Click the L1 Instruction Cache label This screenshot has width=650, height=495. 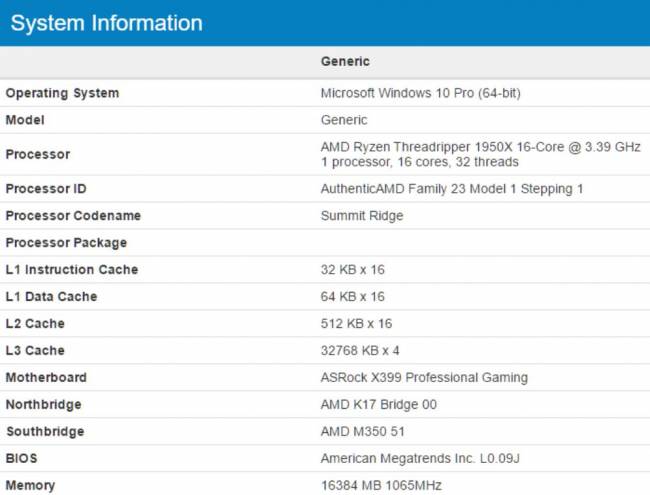[x=71, y=269]
